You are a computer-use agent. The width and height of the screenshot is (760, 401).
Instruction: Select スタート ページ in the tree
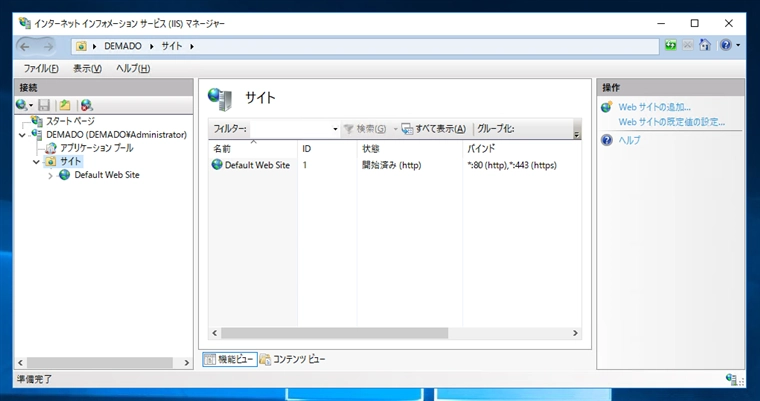point(70,121)
